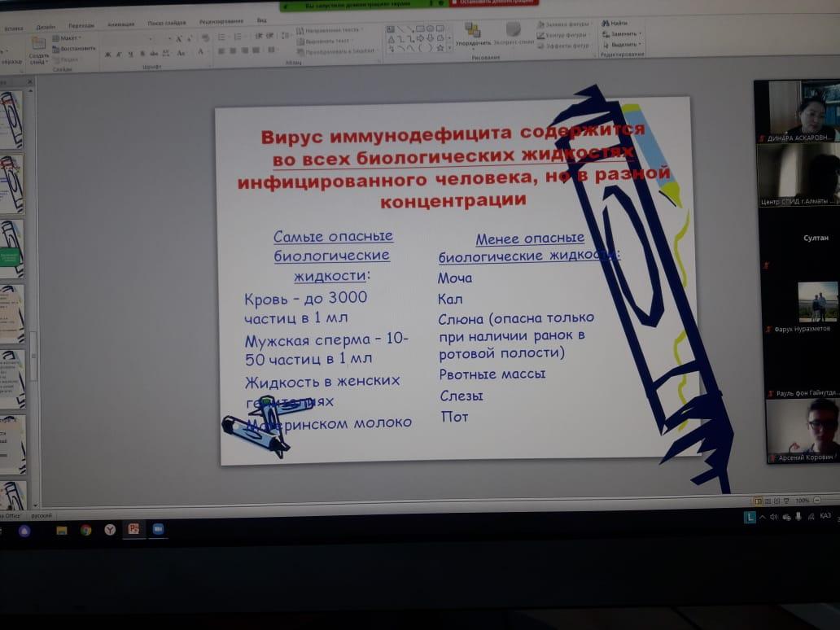
Task: Toggle bold text formatting
Action: tap(107, 55)
